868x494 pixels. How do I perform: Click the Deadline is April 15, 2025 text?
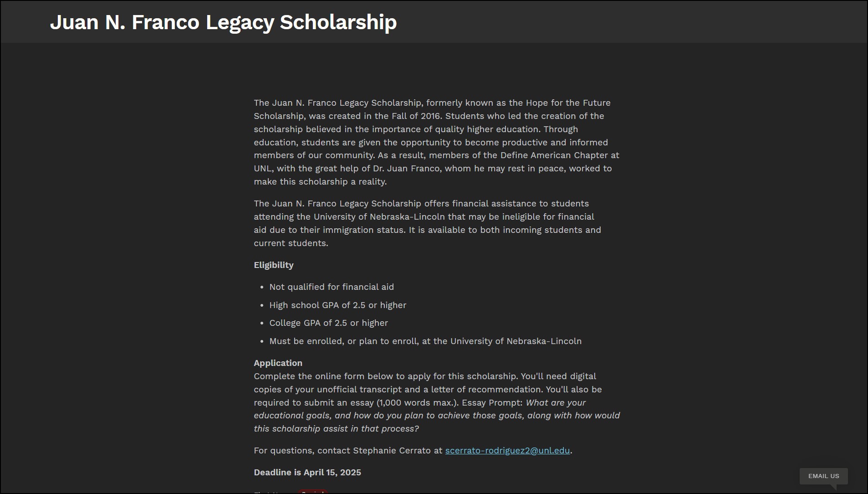[x=307, y=473]
